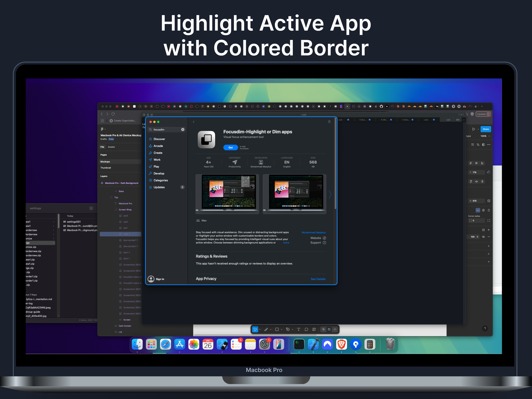Image resolution: width=532 pixels, height=399 pixels.
Task: Click the crop icon in Figma right panel
Action: (478, 145)
